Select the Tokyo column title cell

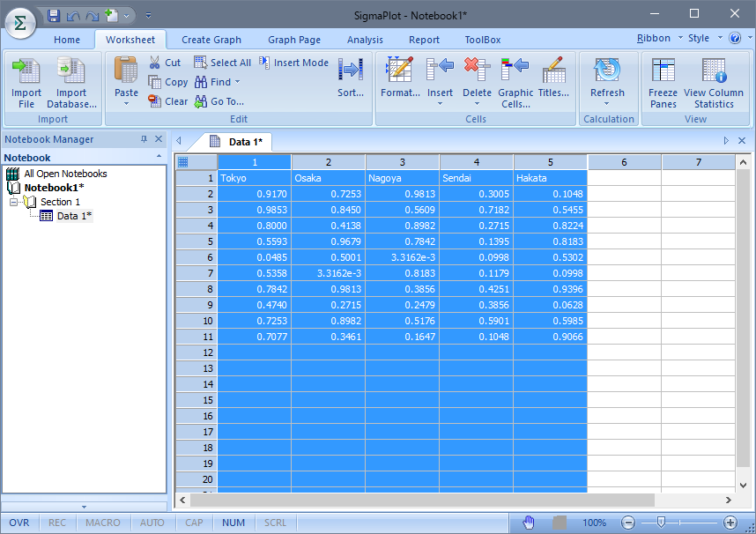point(254,178)
